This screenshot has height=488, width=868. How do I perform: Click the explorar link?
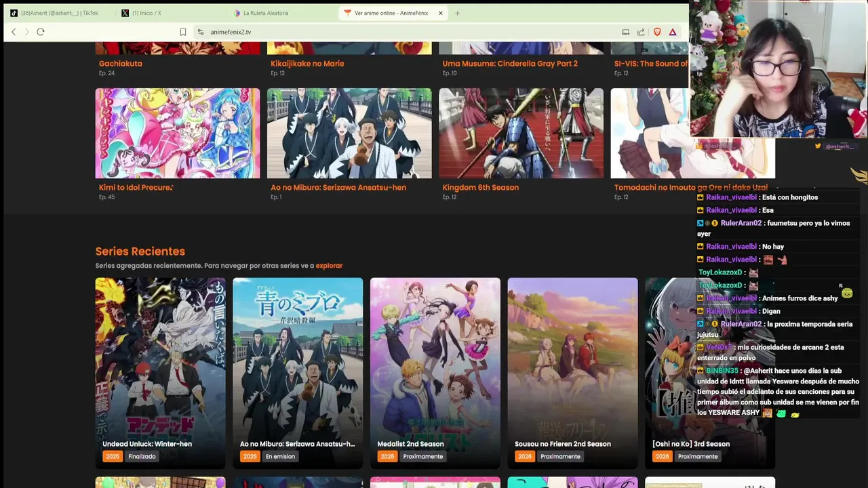[x=329, y=266]
